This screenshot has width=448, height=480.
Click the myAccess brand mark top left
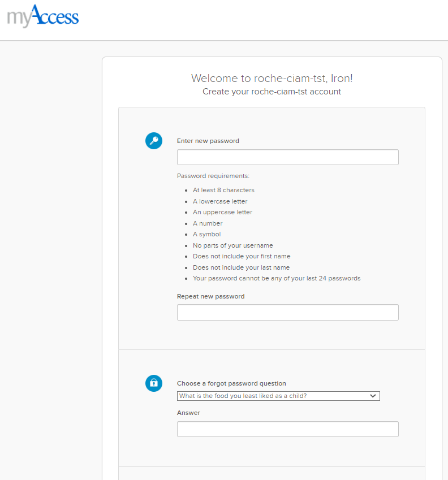42,16
